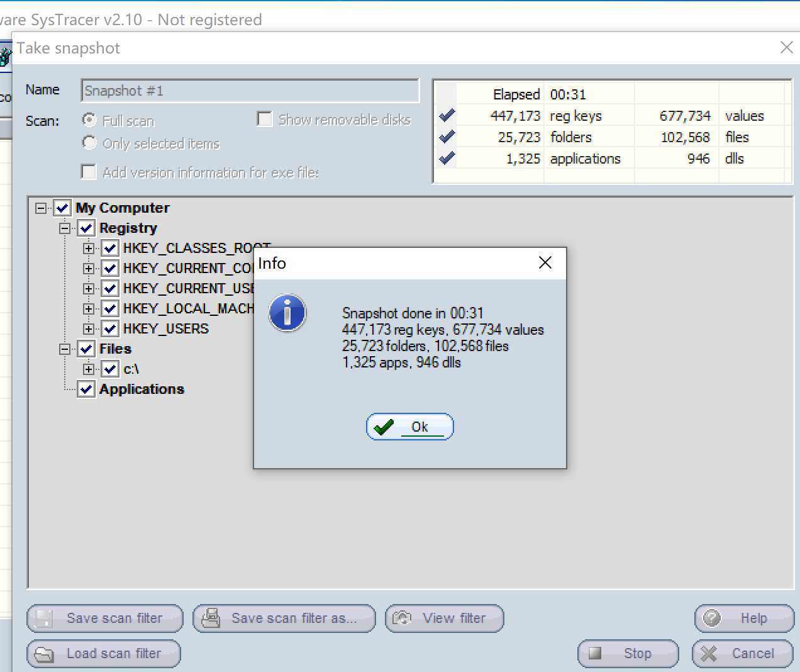Viewport: 800px width, 672px height.
Task: Uncheck HKEY_LOCAL_MACHINE checkbox
Action: tap(110, 308)
